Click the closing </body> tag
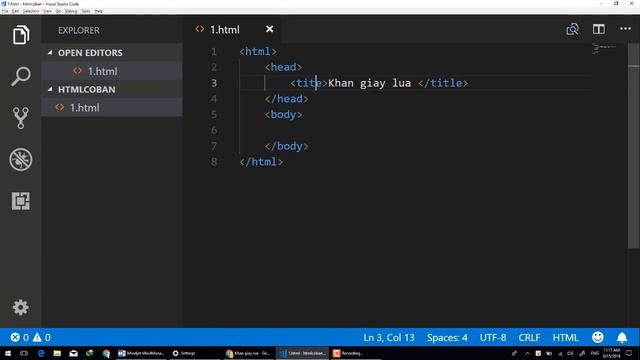 287,146
